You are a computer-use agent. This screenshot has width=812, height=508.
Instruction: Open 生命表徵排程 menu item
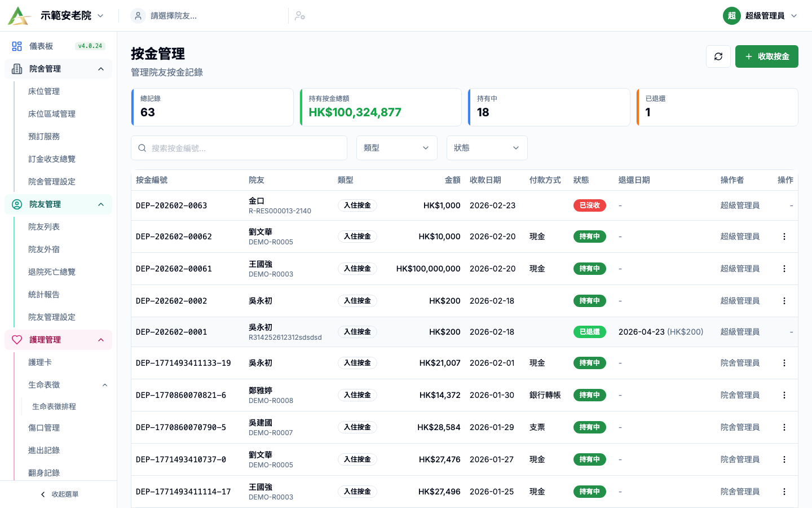pyautogui.click(x=54, y=406)
